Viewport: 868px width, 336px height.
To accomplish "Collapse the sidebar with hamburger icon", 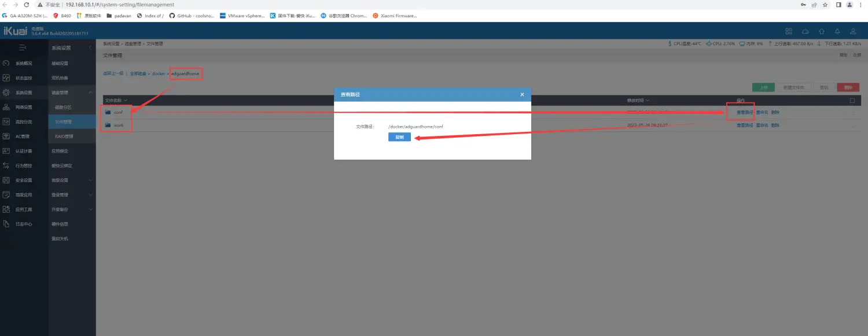I will point(22,47).
